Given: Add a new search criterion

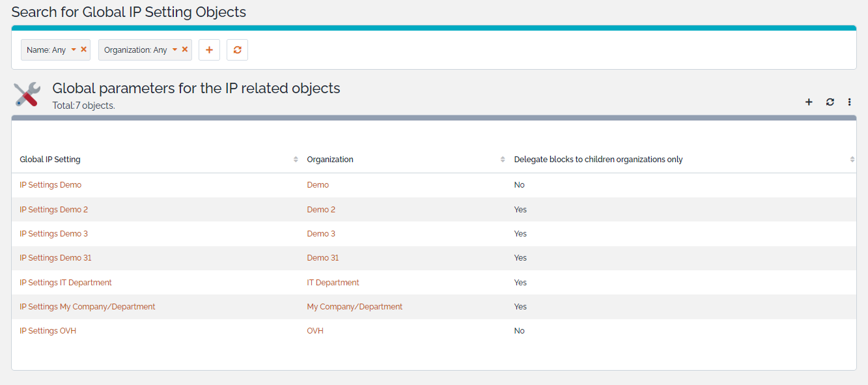Looking at the screenshot, I should [x=209, y=50].
